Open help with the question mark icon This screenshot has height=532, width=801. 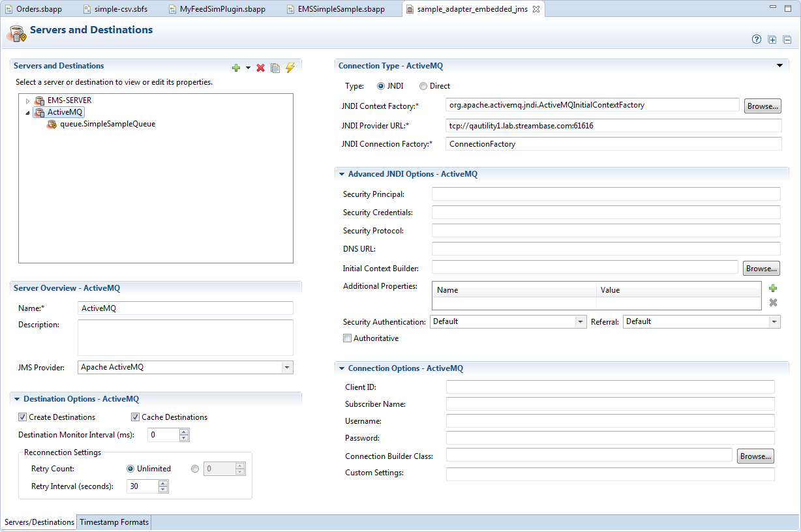(x=757, y=39)
